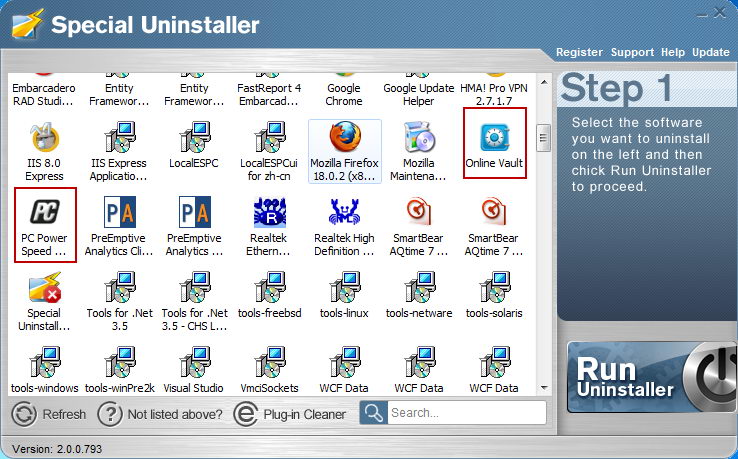
Task: Click the scrollbar down arrow
Action: pyautogui.click(x=544, y=388)
